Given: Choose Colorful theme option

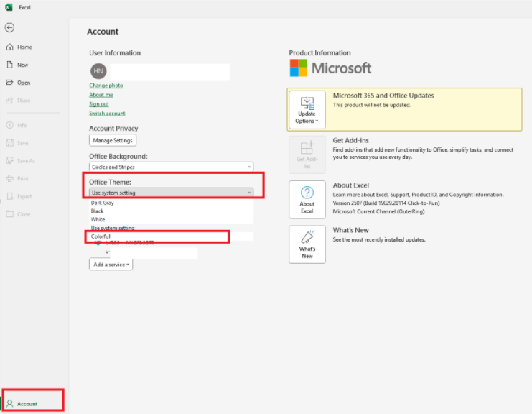Looking at the screenshot, I should [172, 236].
